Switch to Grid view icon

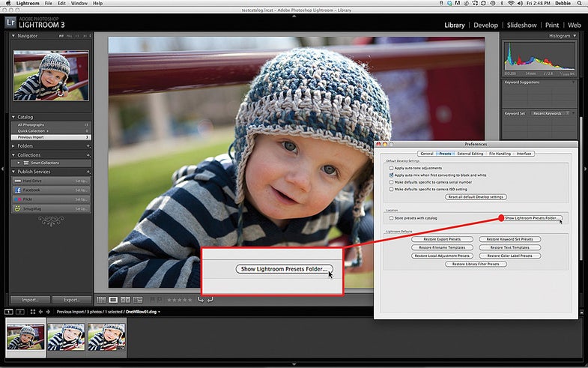[101, 300]
